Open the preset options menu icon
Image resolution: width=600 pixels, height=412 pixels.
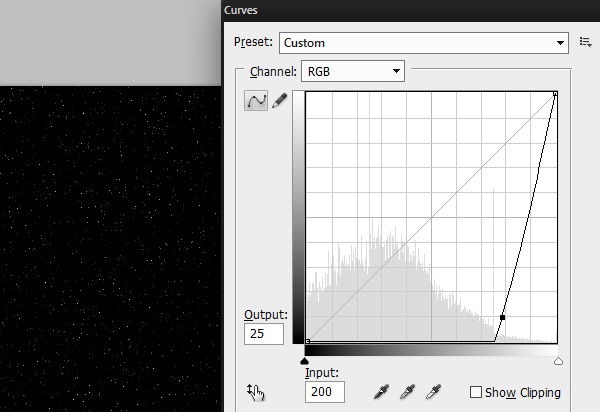point(585,42)
